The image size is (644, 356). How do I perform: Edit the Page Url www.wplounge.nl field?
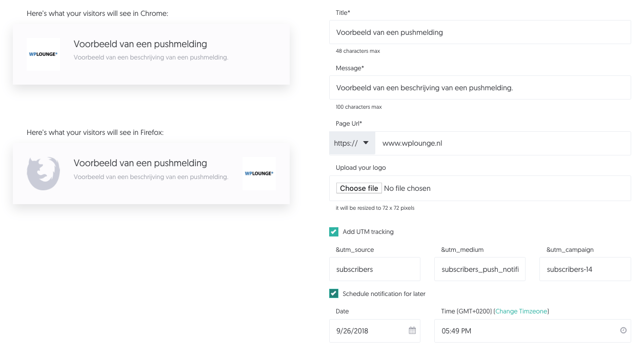pos(503,143)
